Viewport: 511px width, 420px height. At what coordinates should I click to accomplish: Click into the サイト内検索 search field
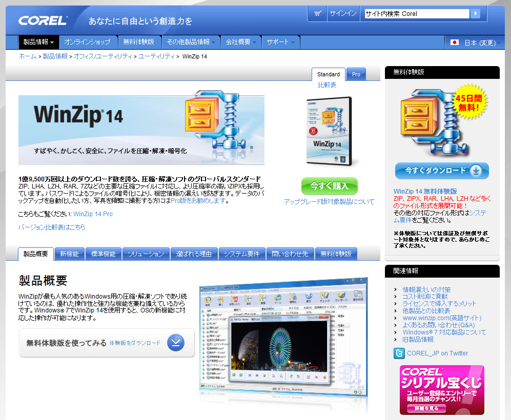[416, 14]
